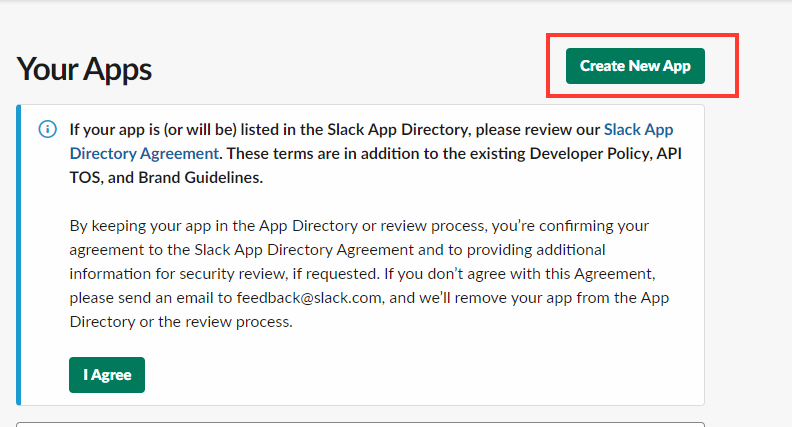
Task: Click the feedback@slack.com email text
Action: [x=309, y=298]
